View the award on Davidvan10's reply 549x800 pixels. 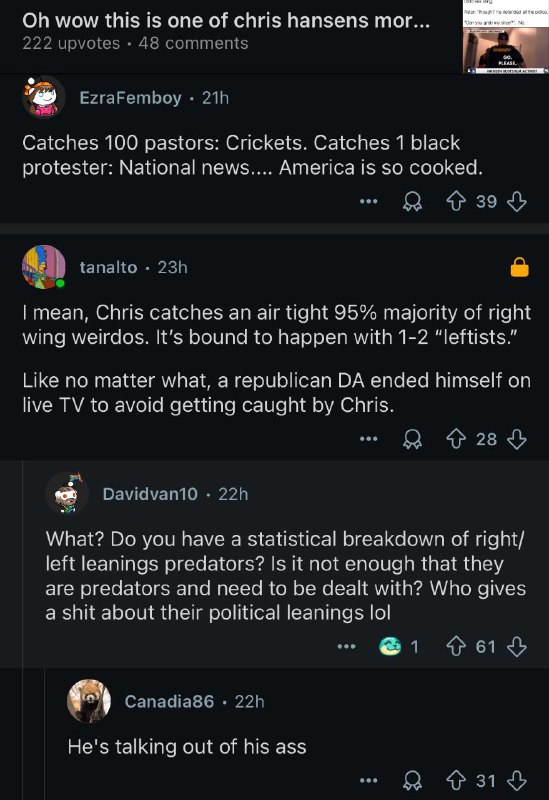coord(398,646)
